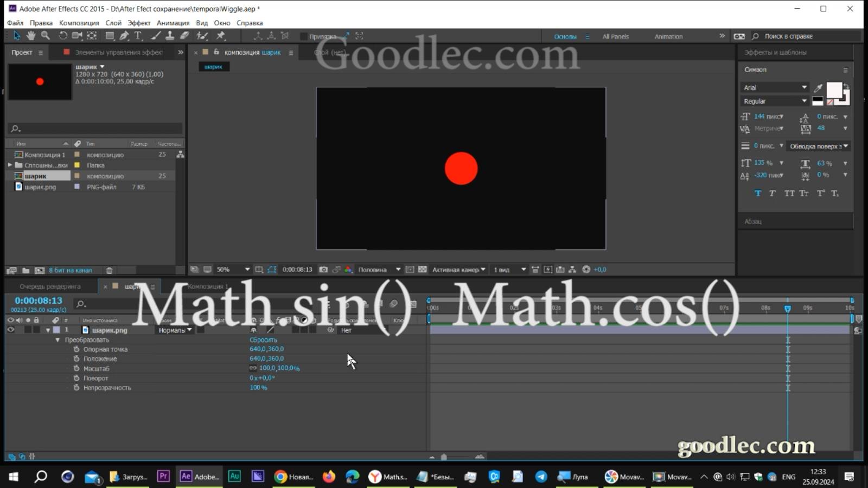Switch to the Композиция 1 tab
Screen dimensions: 868x488
click(208, 286)
